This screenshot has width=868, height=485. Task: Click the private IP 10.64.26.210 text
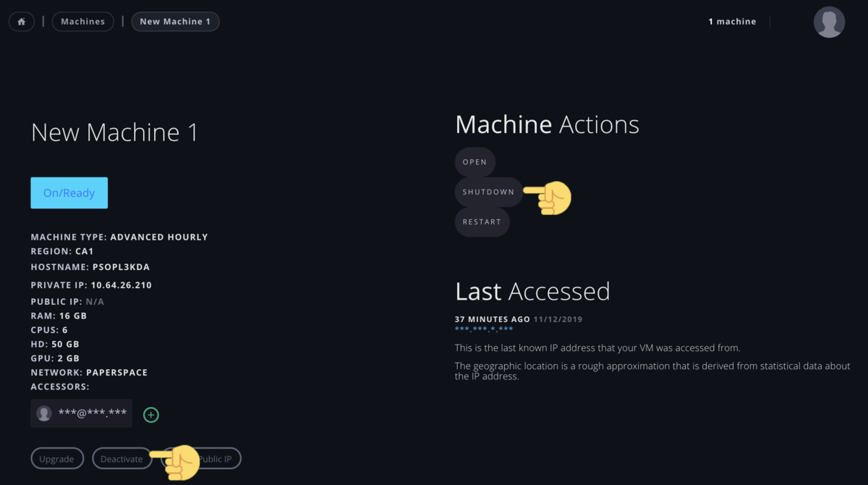click(x=122, y=285)
